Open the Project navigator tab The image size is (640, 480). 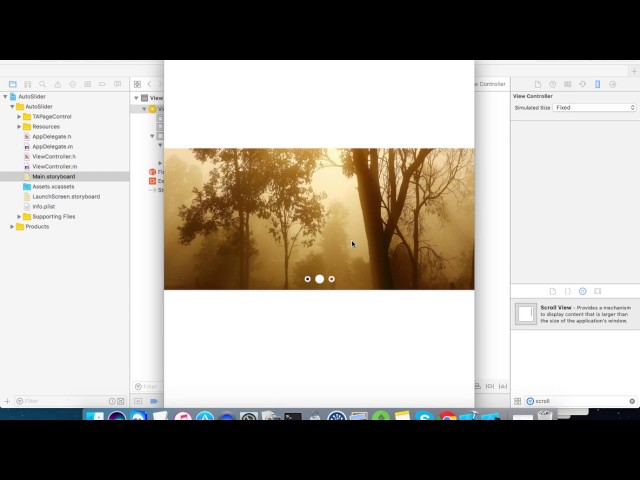tap(13, 84)
